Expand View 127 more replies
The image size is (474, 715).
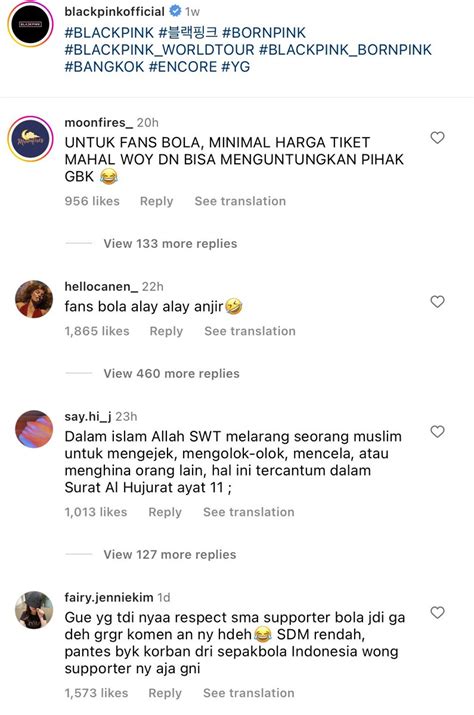click(x=170, y=554)
